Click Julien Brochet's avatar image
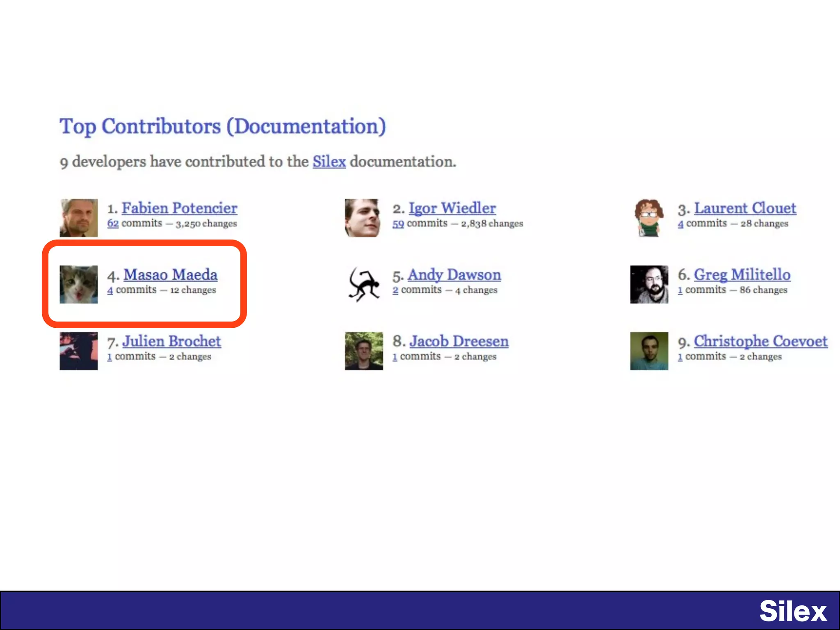840x630 pixels. coord(79,351)
